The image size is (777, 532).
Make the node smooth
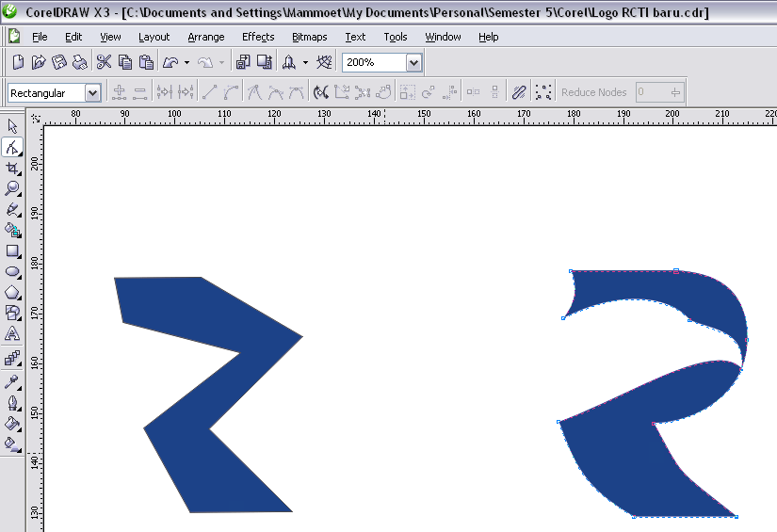click(x=276, y=92)
